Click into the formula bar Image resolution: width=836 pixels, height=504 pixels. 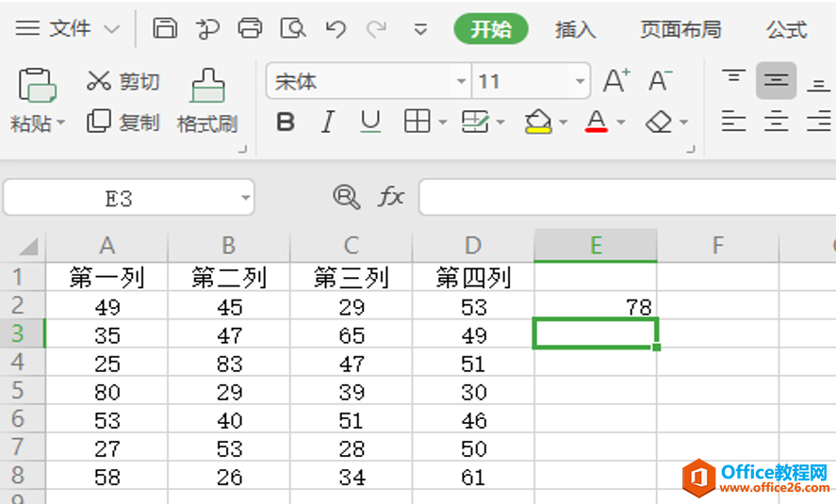coord(627,197)
